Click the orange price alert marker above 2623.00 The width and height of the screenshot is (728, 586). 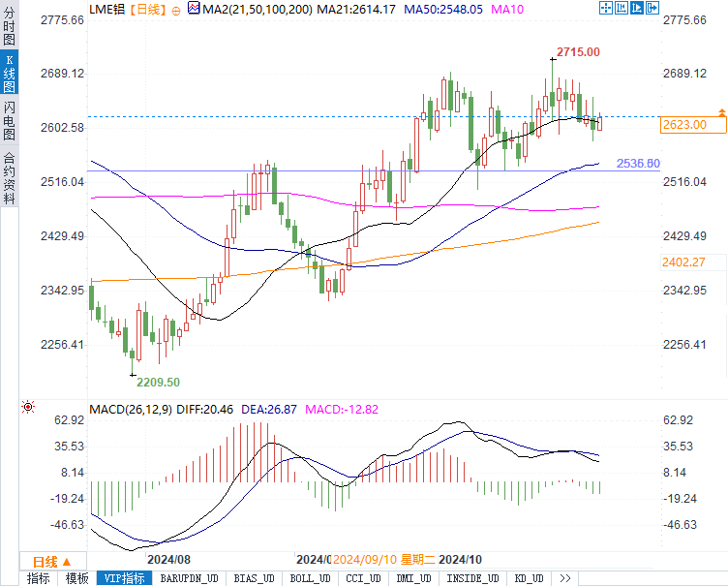[x=721, y=113]
